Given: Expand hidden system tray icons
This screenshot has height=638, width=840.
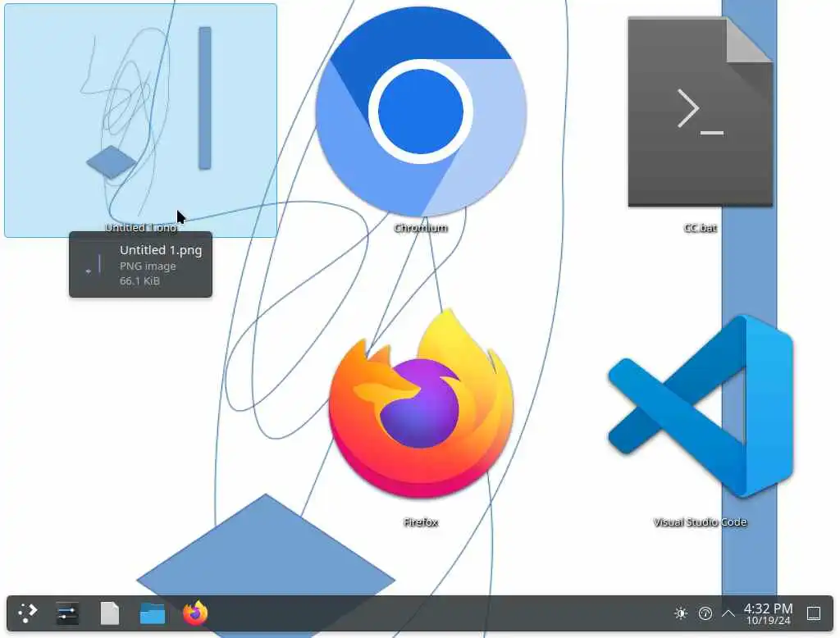Looking at the screenshot, I should coord(728,613).
